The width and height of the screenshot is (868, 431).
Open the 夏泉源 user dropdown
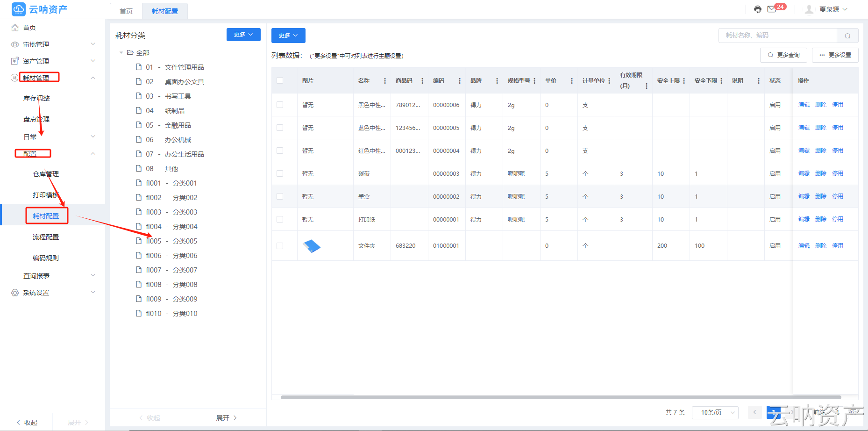coord(833,9)
